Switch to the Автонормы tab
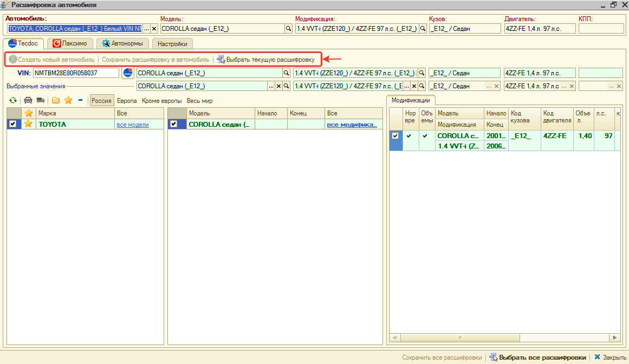 tap(123, 43)
